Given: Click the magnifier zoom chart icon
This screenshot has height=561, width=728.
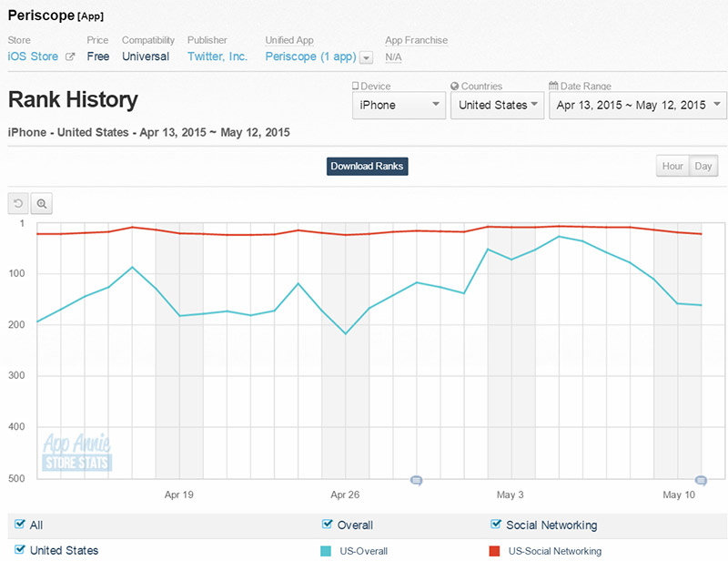Looking at the screenshot, I should pyautogui.click(x=42, y=204).
